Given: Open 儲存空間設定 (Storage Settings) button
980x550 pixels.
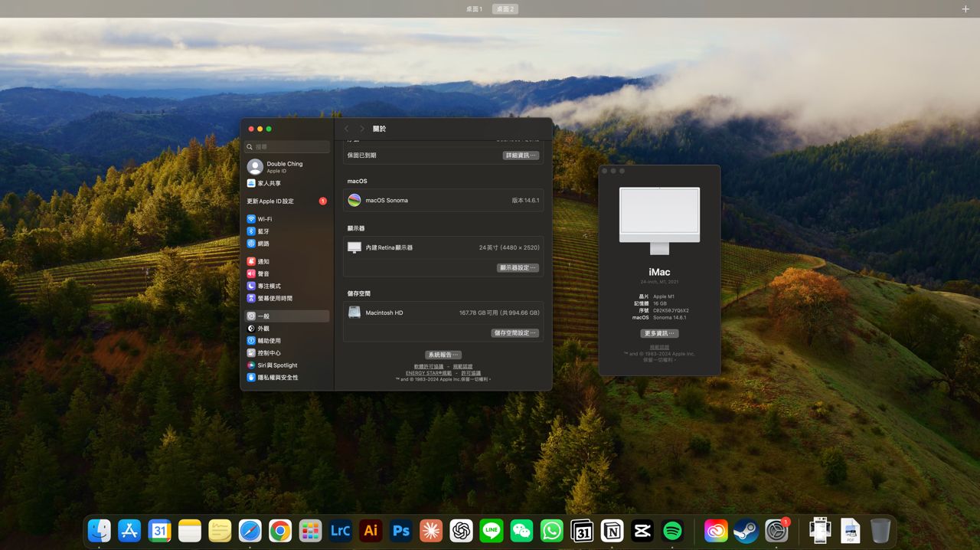Looking at the screenshot, I should pyautogui.click(x=515, y=333).
